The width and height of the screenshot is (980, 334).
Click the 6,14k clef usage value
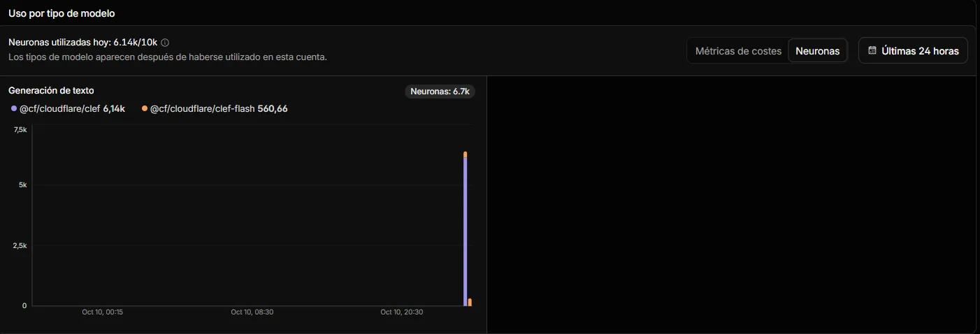coord(114,108)
